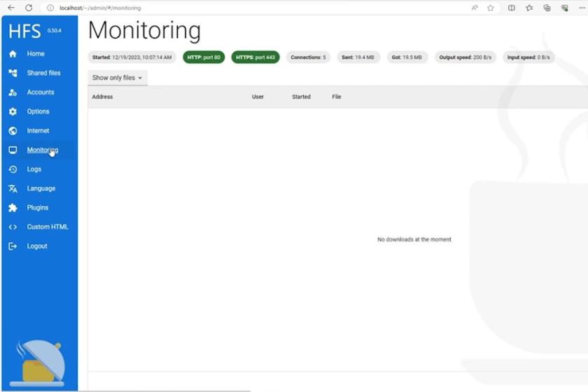Viewport: 588px width, 392px height.
Task: Click the Started column header
Action: coord(301,97)
